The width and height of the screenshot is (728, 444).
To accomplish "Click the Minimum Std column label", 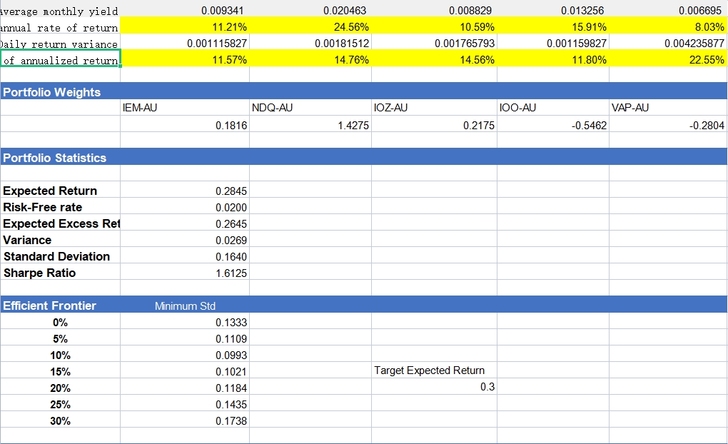I will 185,306.
